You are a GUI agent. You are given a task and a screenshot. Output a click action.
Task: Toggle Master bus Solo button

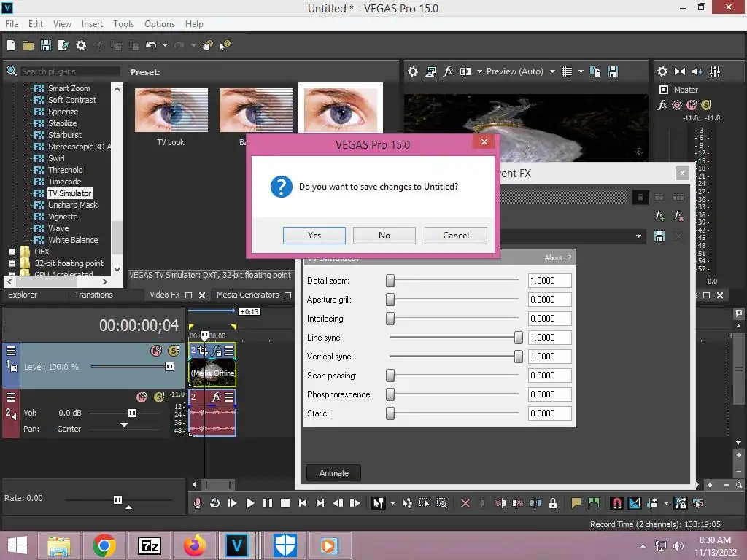pos(706,105)
